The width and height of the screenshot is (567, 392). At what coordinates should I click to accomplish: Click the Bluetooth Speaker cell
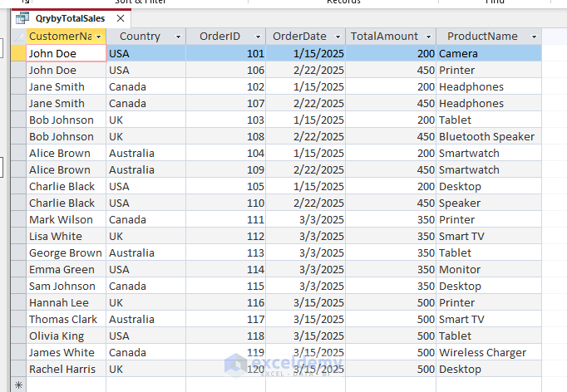pos(488,136)
